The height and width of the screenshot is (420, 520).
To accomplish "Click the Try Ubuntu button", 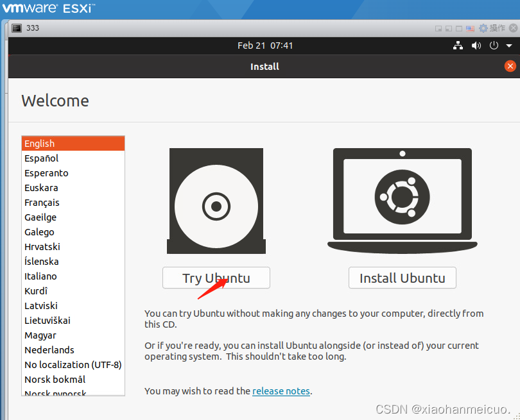I will point(216,278).
